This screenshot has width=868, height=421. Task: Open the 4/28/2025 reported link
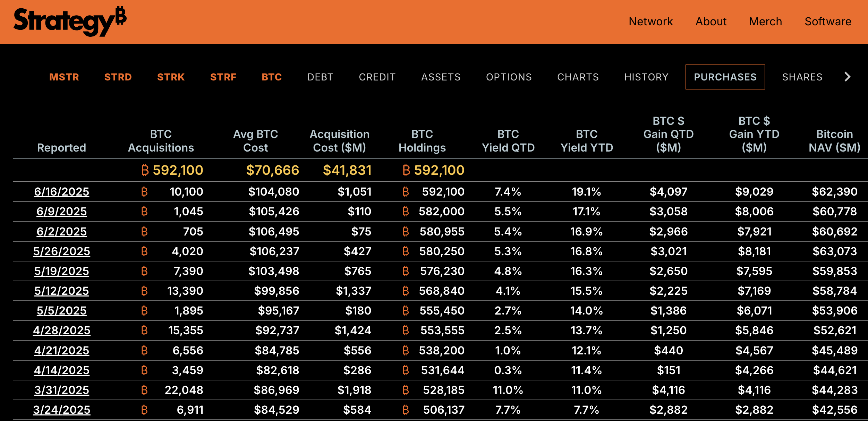pos(61,330)
